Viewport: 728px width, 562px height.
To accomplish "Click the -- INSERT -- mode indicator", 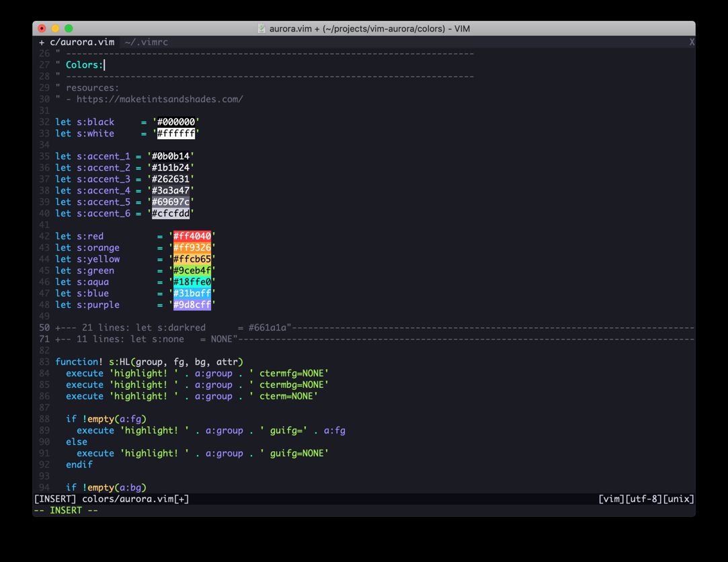I will pos(65,510).
